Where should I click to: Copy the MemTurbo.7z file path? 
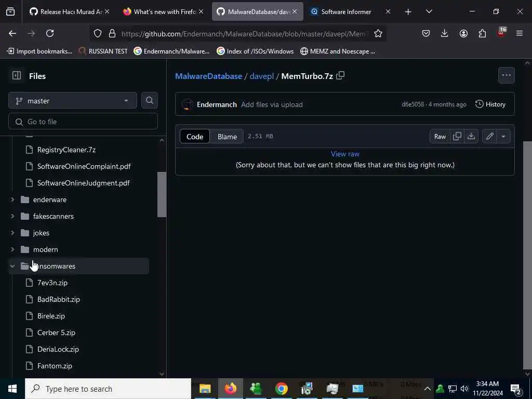pos(340,76)
